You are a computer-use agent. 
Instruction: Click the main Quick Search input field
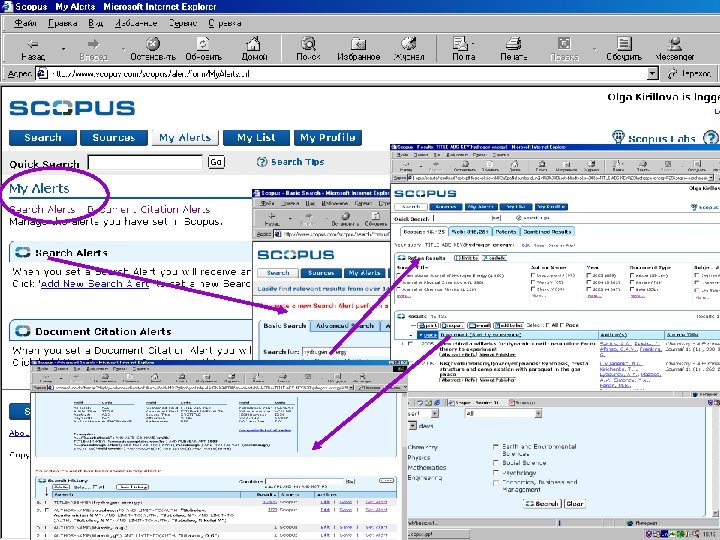click(145, 162)
